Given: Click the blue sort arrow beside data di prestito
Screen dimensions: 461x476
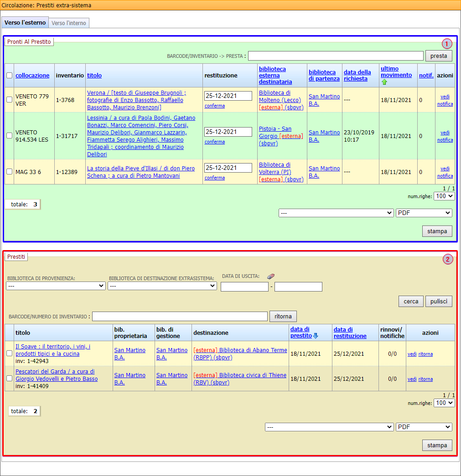Looking at the screenshot, I should tap(316, 336).
